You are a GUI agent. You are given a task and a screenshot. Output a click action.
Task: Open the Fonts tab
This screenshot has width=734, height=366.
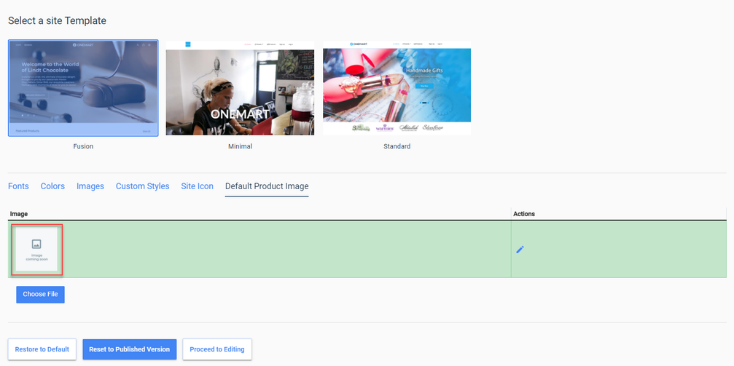[18, 186]
